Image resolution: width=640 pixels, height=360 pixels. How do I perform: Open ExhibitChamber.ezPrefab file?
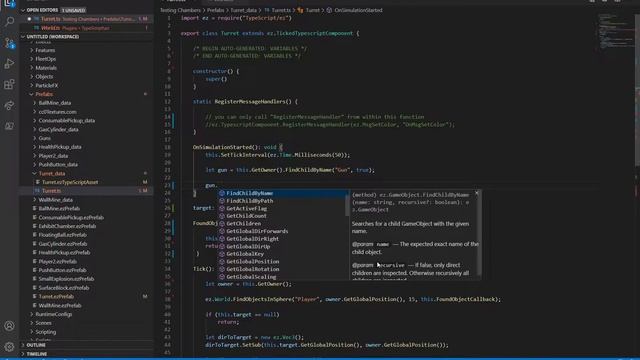pos(67,226)
